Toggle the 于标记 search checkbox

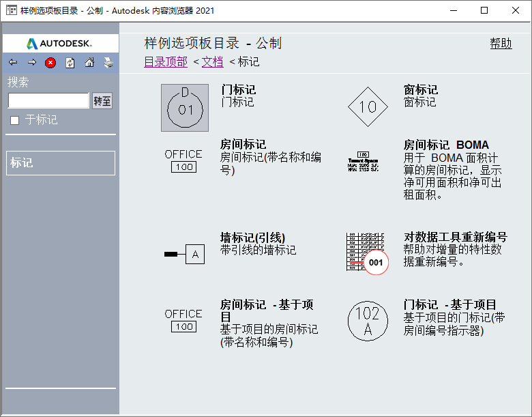click(x=14, y=120)
